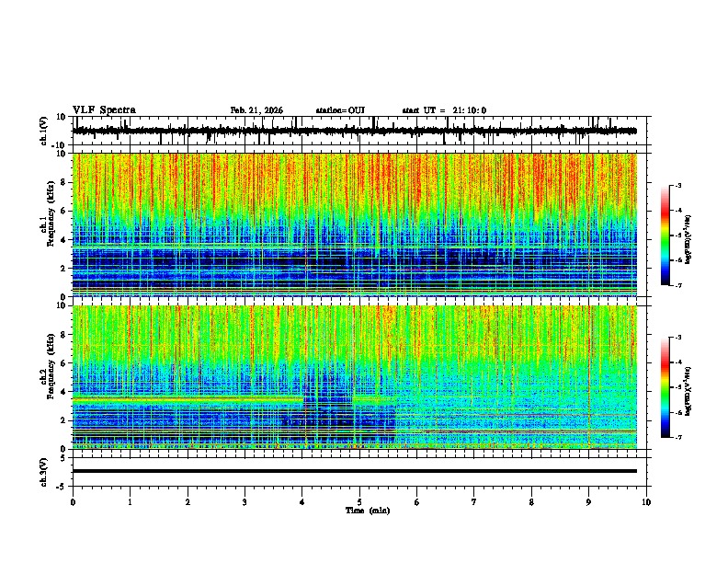
Task: Select the "ch.2 Frequency (kHz)" axis label
Action: [49, 366]
